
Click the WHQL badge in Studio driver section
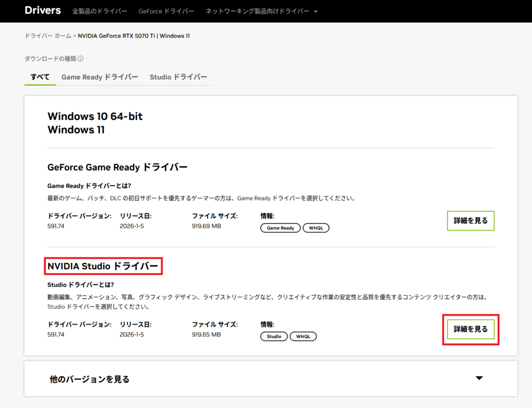click(x=303, y=336)
